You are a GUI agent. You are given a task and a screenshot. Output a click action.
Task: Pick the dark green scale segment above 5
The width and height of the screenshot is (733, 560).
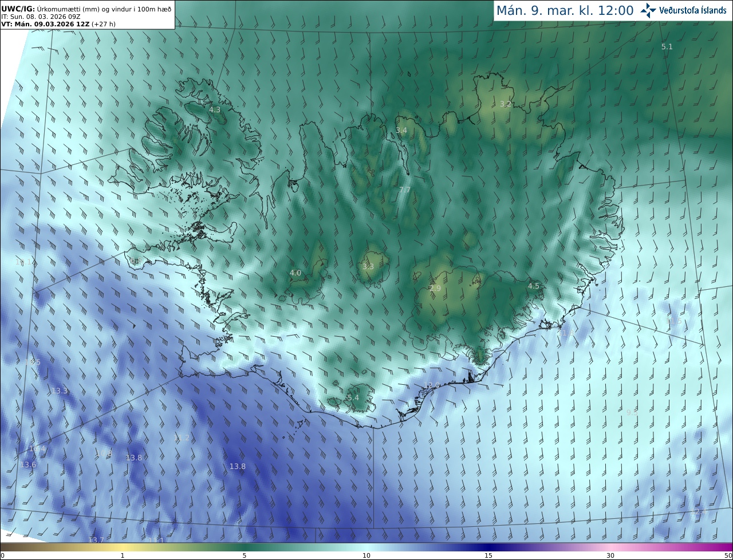245,547
